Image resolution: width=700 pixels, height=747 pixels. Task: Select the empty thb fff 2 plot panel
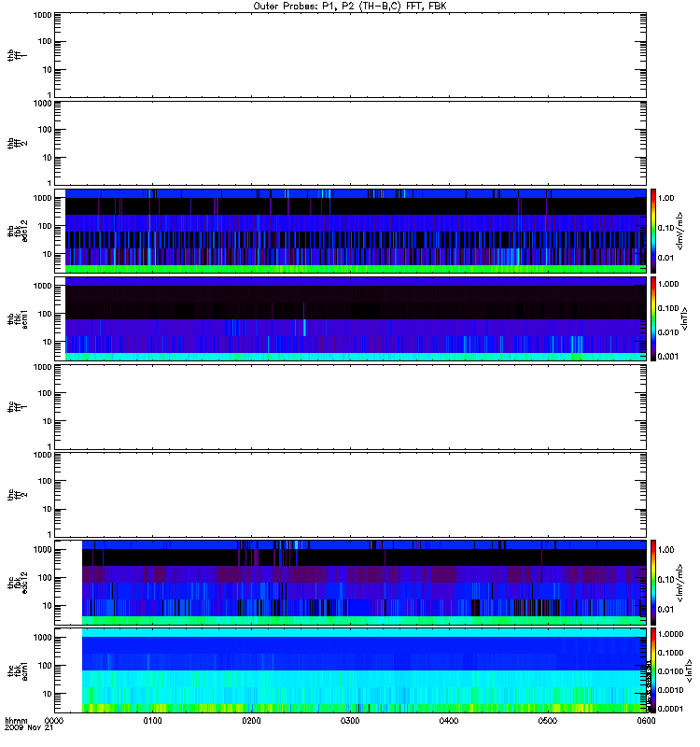[351, 144]
